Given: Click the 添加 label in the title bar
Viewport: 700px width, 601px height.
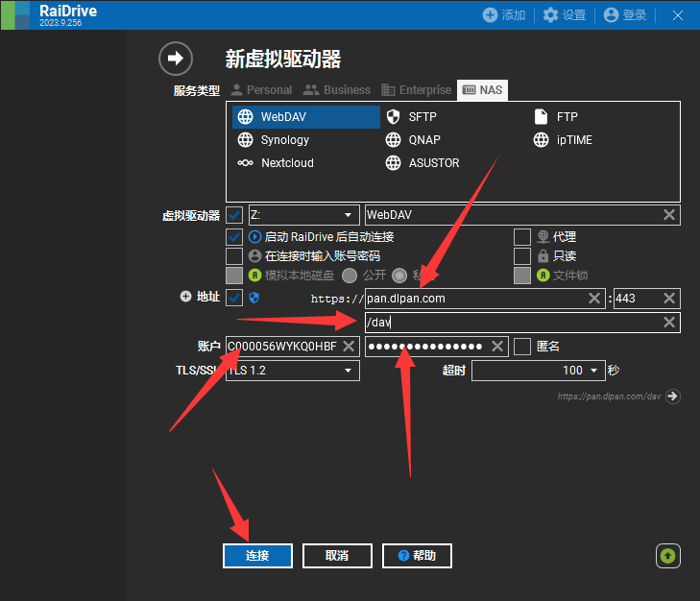Looking at the screenshot, I should tap(514, 15).
